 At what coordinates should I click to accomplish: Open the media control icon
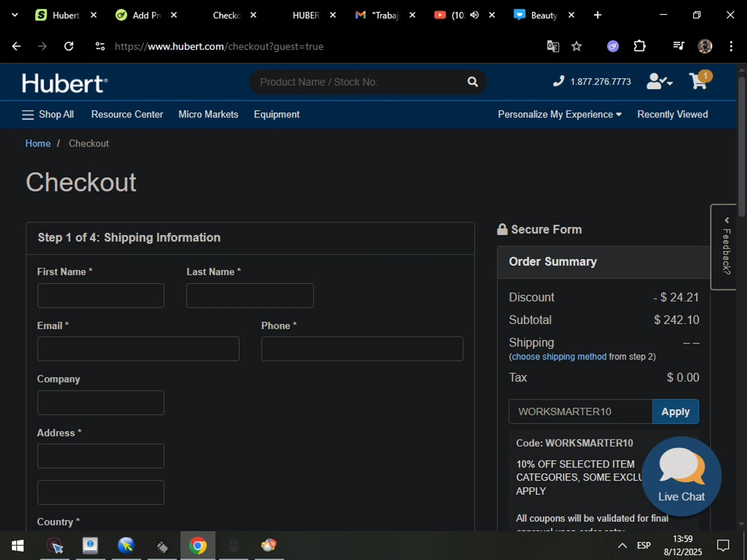678,46
